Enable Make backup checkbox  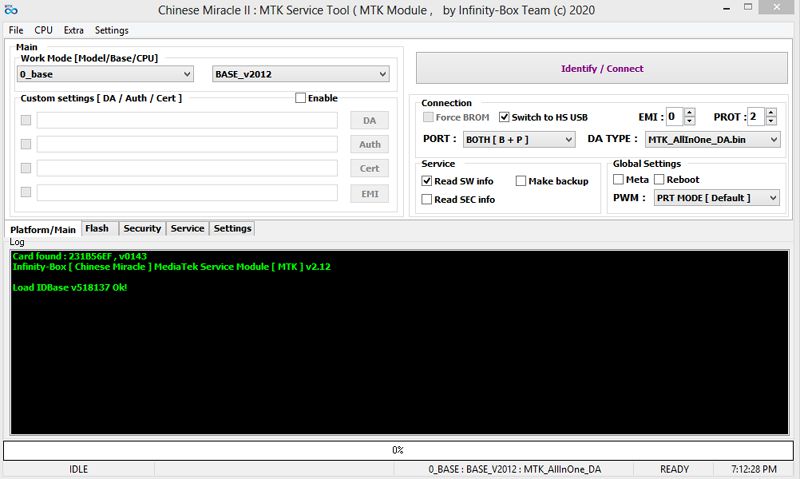click(x=521, y=181)
